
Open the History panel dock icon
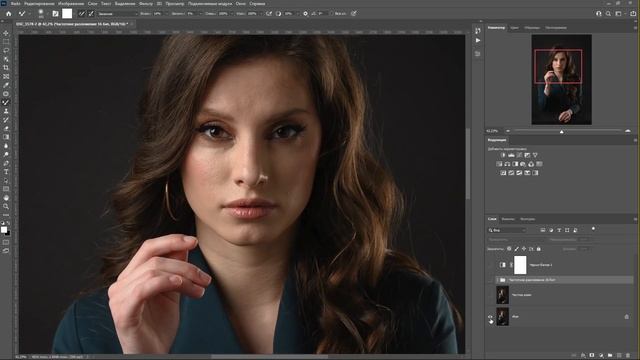pyautogui.click(x=478, y=31)
